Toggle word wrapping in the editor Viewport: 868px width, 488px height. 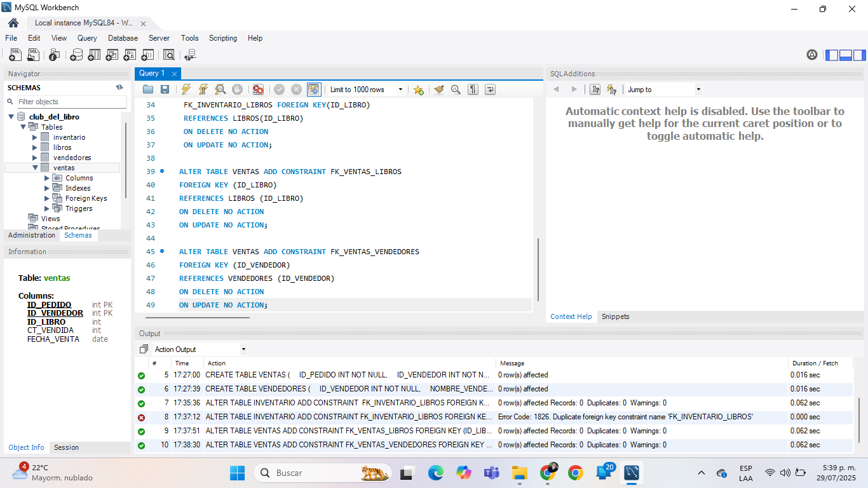(490, 90)
